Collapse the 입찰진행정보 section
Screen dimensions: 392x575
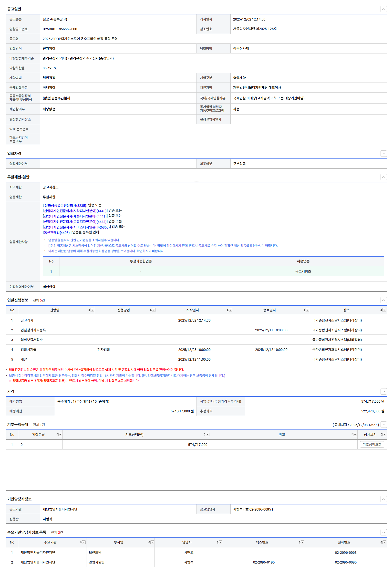coord(383,300)
